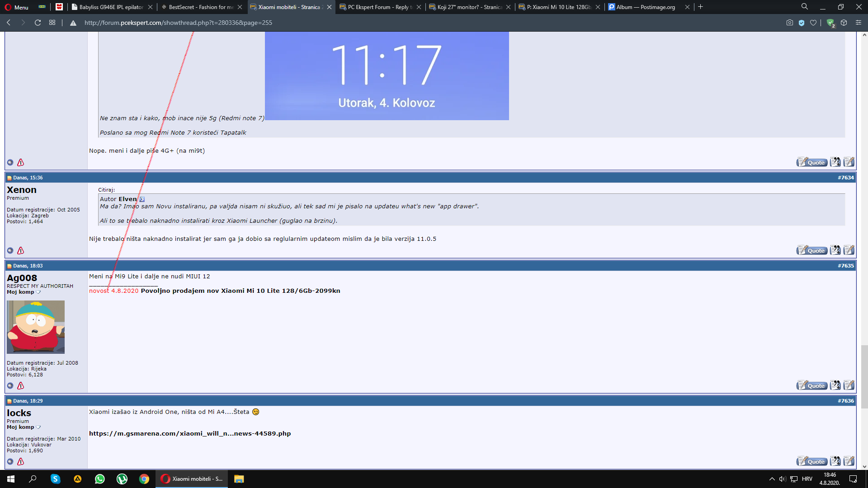Quote locks' post #7636
This screenshot has width=868, height=488.
click(x=812, y=461)
